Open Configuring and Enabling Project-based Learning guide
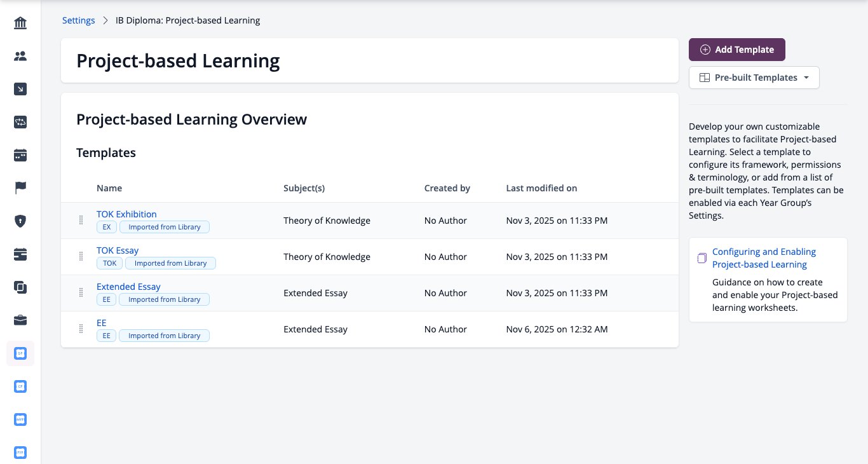This screenshot has width=868, height=464. pos(764,258)
